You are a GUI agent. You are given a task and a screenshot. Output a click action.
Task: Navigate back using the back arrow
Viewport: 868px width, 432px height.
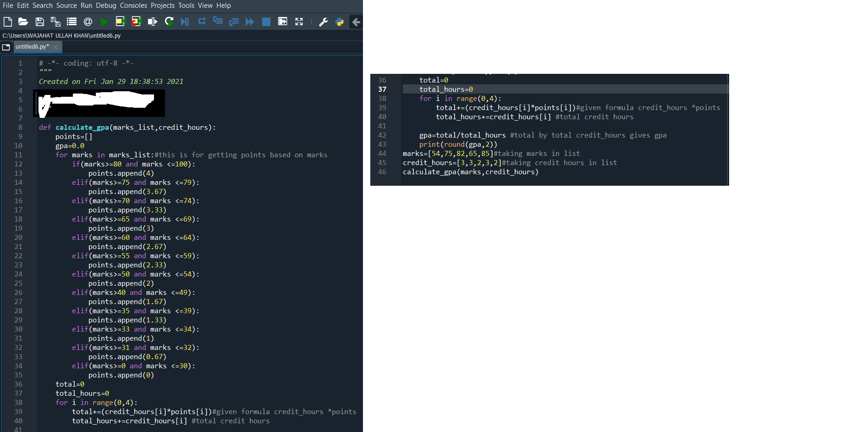pos(356,22)
